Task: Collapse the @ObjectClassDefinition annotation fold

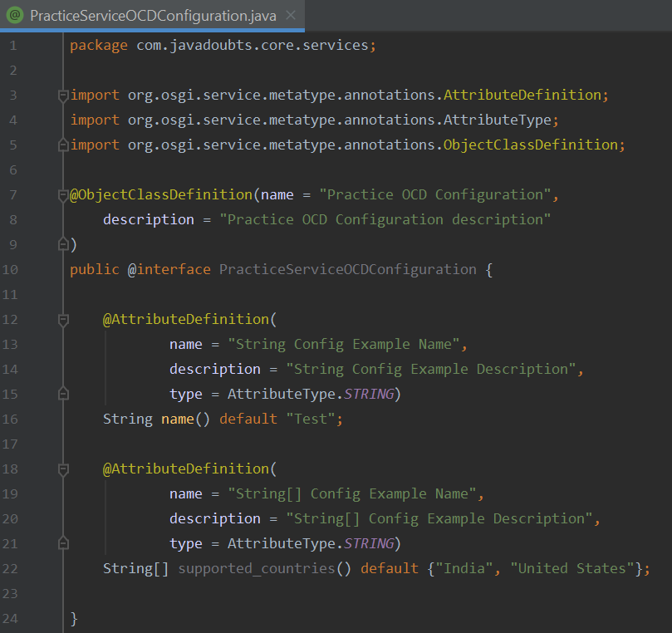Action: pos(62,194)
